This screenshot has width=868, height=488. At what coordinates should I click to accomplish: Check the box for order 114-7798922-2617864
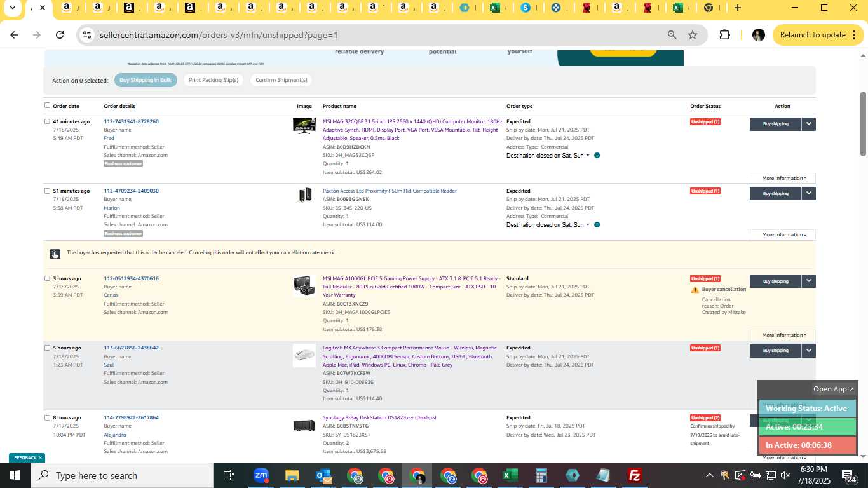point(47,417)
